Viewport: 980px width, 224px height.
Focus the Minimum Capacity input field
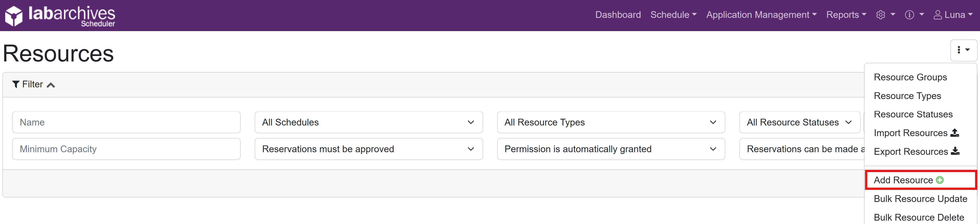[126, 149]
